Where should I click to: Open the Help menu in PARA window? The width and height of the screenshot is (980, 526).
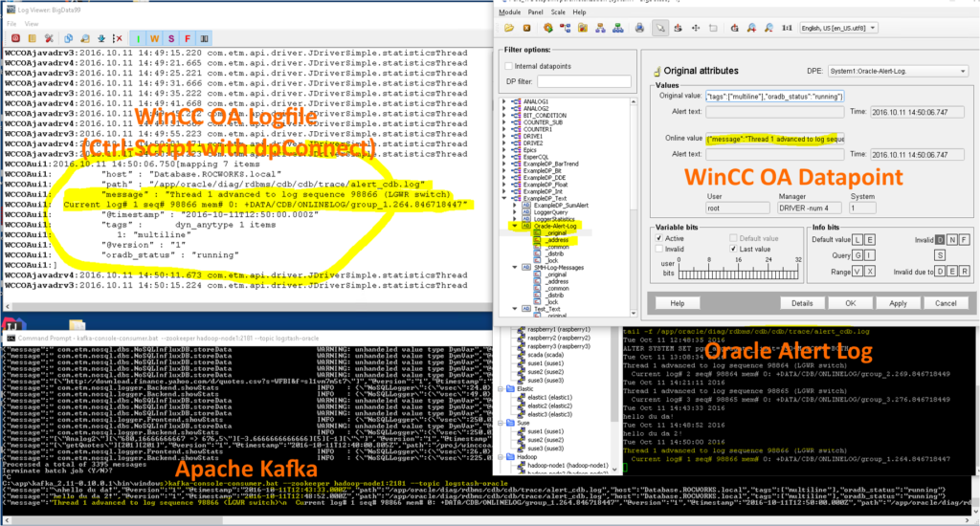[579, 11]
